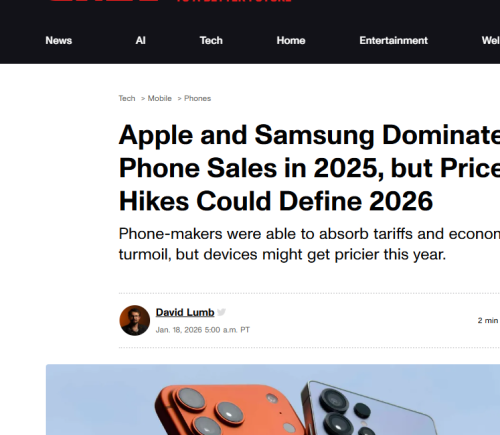500x435 pixels.
Task: Click the red CNET logo at top
Action: pos(103,1)
